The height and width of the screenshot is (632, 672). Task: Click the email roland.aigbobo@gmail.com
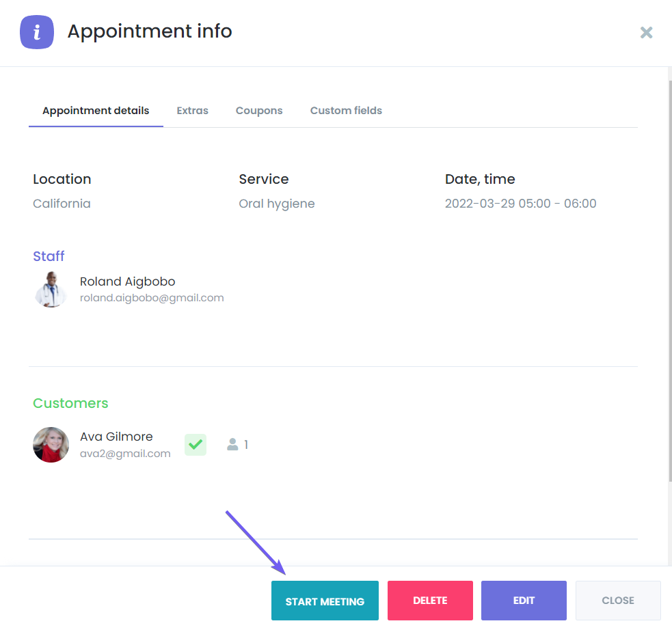click(x=152, y=297)
